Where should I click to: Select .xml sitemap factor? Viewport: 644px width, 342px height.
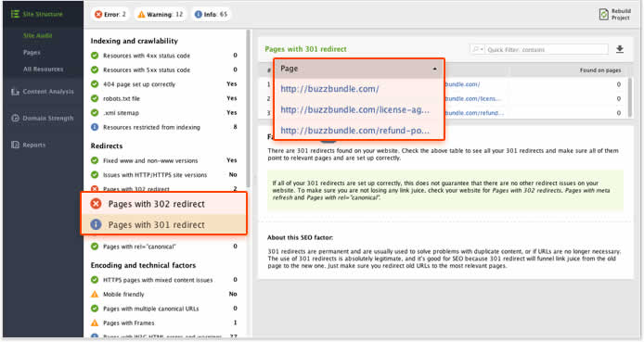(x=164, y=113)
